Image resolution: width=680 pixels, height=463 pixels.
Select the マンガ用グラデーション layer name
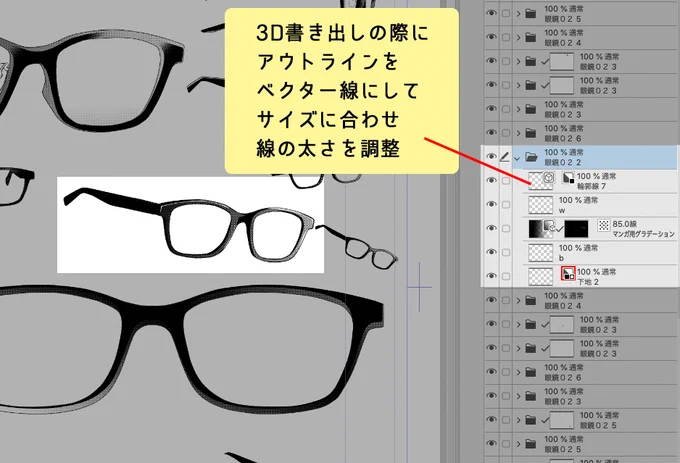(x=644, y=234)
